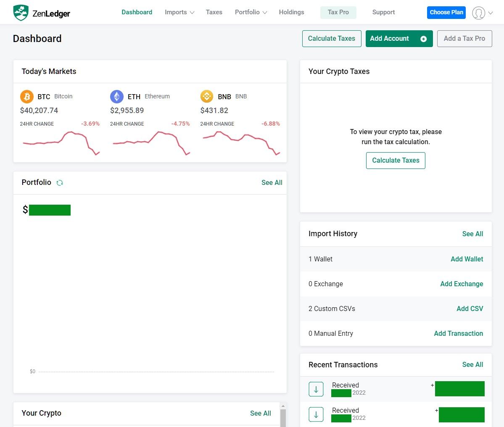Click the first Received transaction arrow icon
The width and height of the screenshot is (504, 427).
(x=316, y=389)
